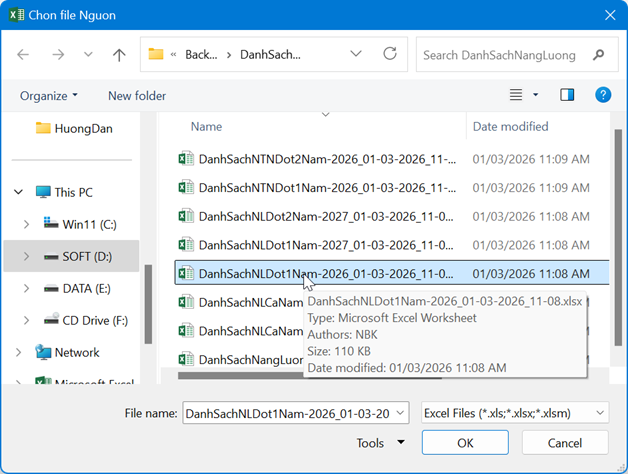Refresh the DanhSachNangLuong folder view
This screenshot has width=628, height=474.
[x=390, y=54]
